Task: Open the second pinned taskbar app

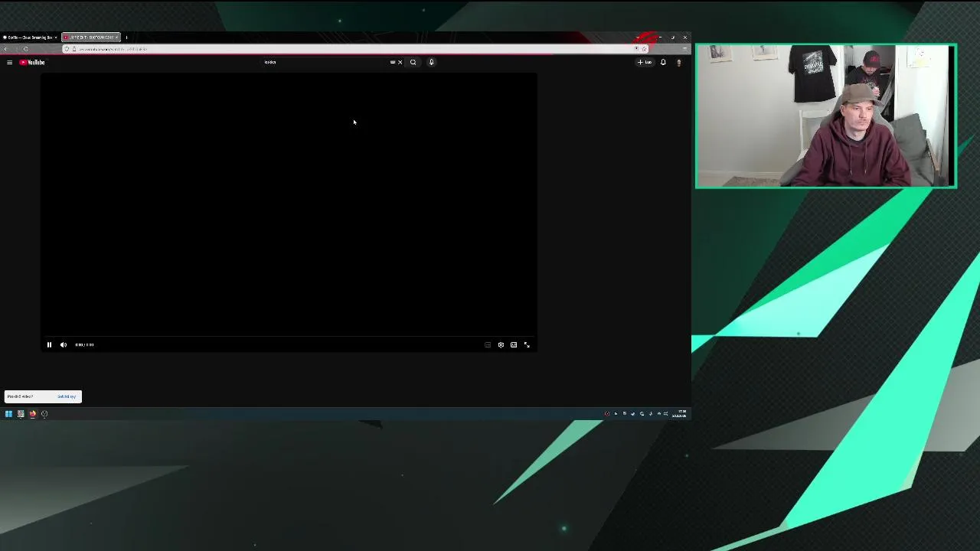Action: 21,414
